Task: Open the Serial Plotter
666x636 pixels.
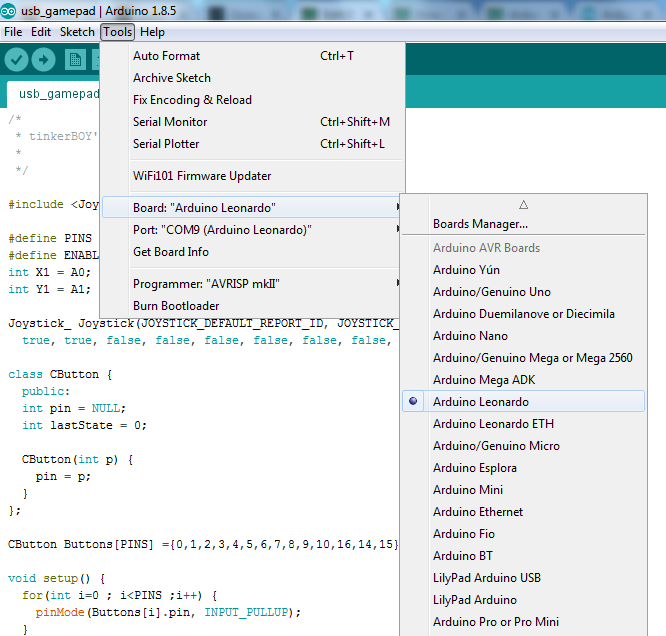Action: point(253,144)
